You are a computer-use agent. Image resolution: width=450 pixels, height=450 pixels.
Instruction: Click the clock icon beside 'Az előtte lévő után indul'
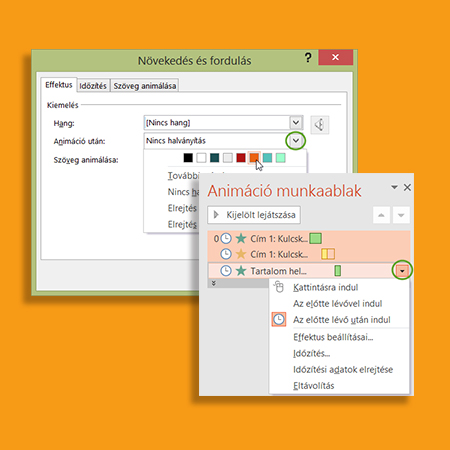point(279,319)
